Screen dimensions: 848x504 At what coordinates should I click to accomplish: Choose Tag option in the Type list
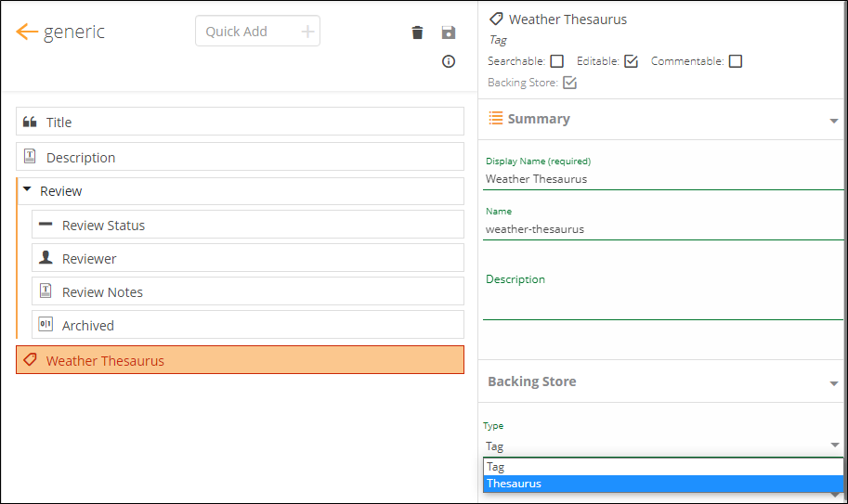tap(663, 467)
